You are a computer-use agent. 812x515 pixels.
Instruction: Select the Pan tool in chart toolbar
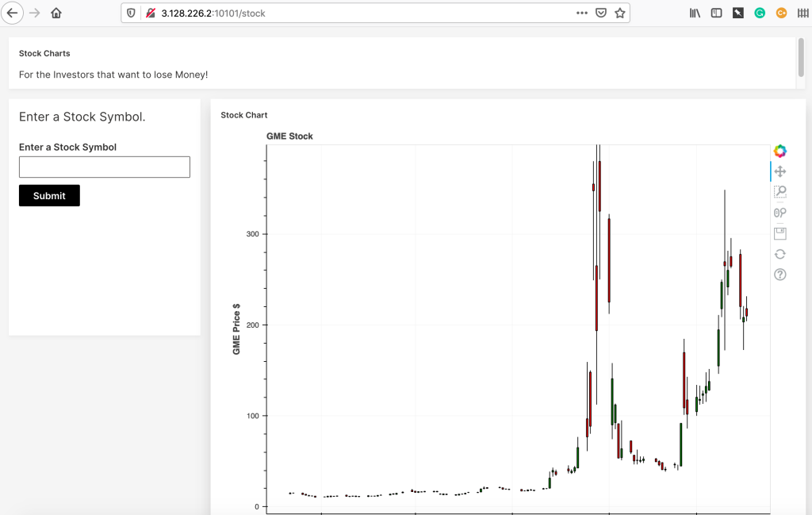(x=779, y=171)
